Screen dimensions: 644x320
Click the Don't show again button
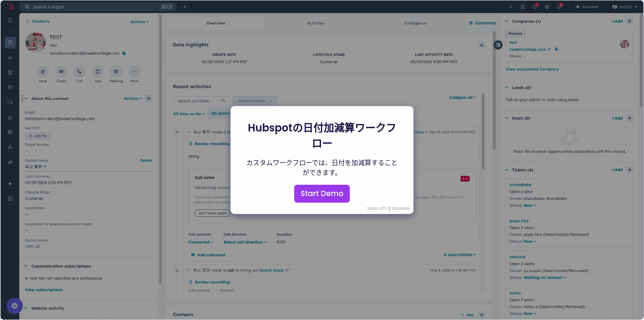click(212, 213)
